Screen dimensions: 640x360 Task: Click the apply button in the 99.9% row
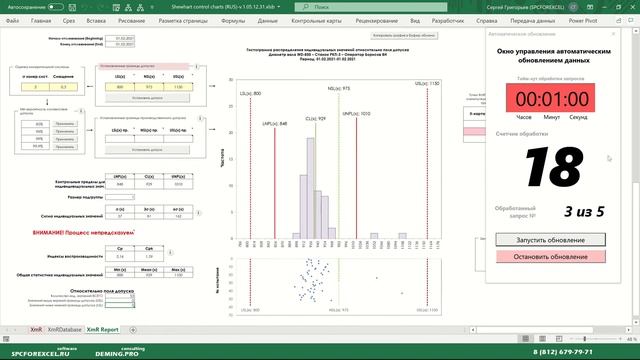pos(65,147)
